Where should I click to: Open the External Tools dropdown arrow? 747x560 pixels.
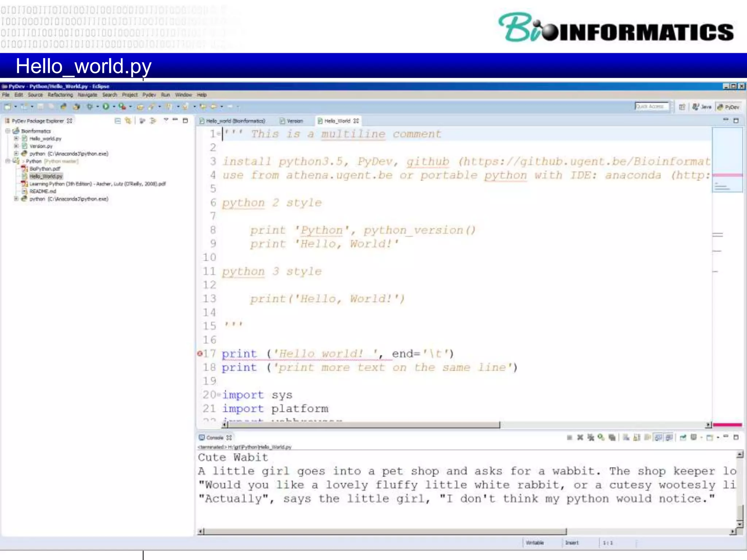click(130, 107)
